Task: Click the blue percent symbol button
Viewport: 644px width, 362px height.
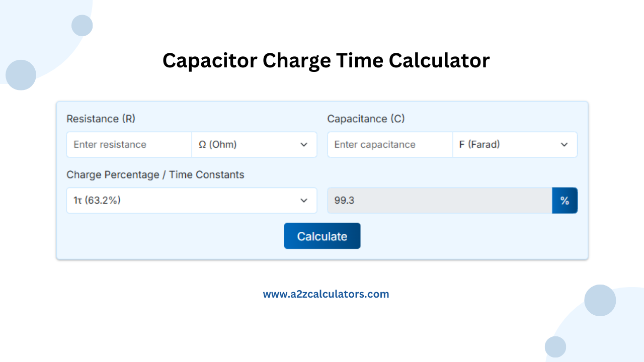Action: click(x=565, y=200)
